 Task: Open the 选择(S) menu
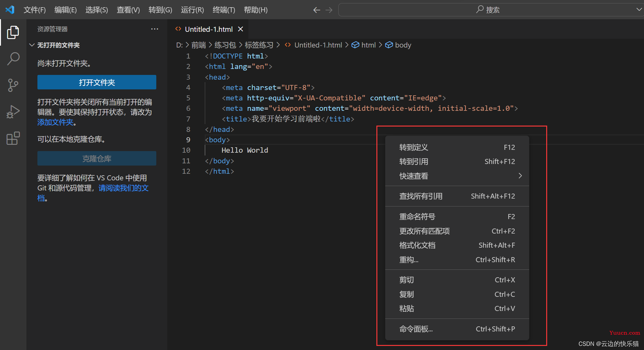coord(97,10)
